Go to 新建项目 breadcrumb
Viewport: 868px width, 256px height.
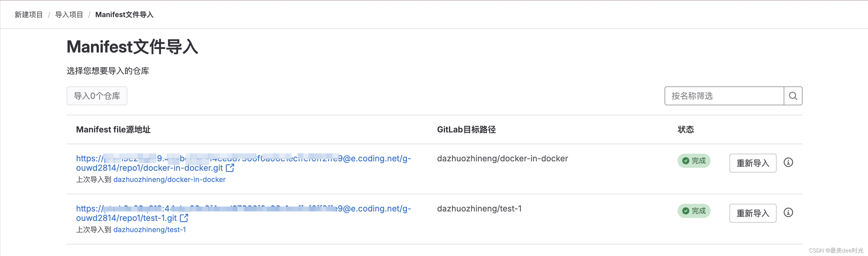[x=29, y=14]
